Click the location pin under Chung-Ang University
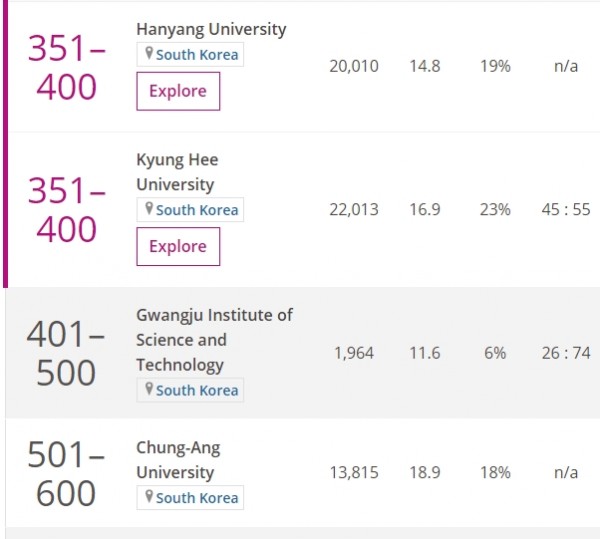This screenshot has height=539, width=600. 149,497
